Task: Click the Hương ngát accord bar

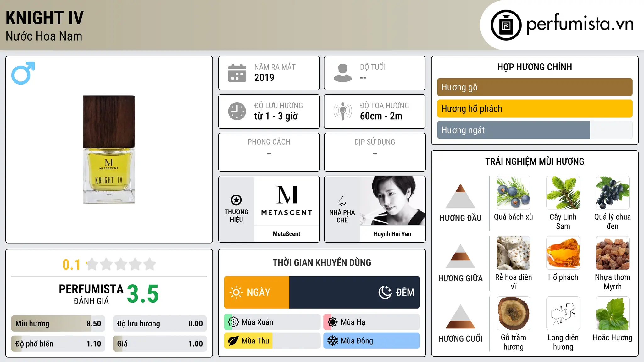Action: point(535,130)
